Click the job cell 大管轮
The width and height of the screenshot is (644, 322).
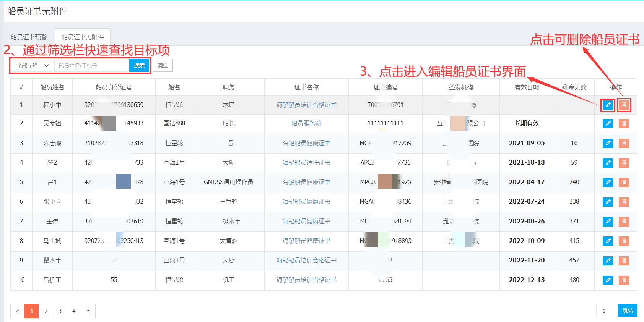229,241
